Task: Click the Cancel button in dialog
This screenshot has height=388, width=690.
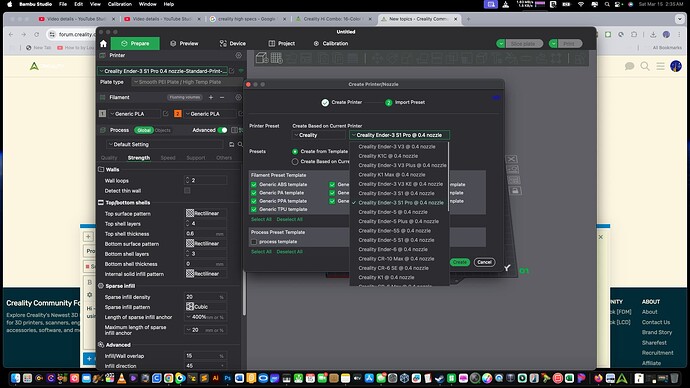Action: tap(484, 262)
